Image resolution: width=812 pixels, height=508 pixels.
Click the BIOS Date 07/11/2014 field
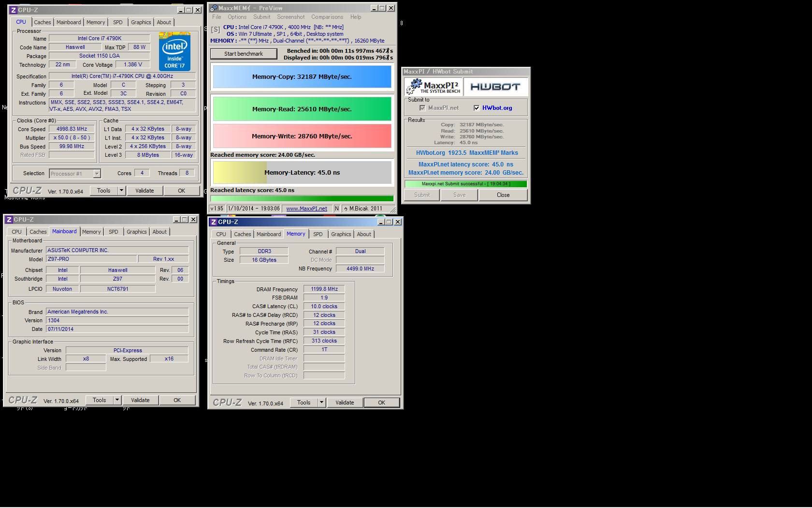pyautogui.click(x=117, y=329)
